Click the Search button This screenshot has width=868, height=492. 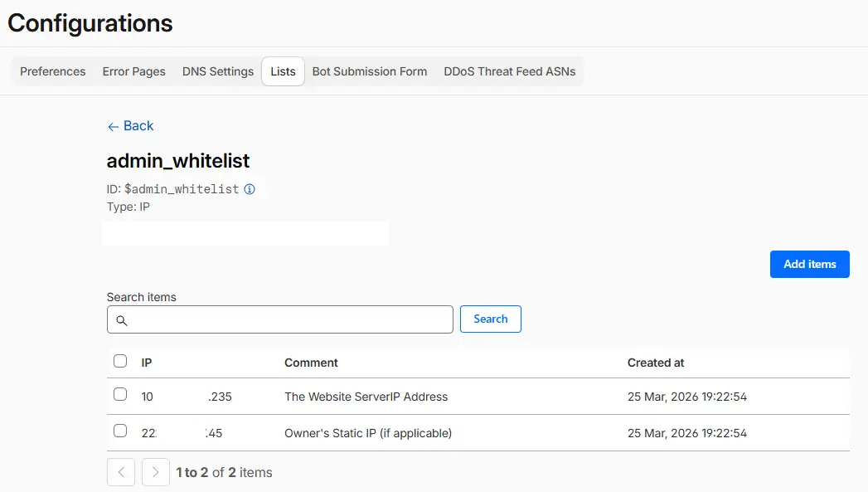tap(491, 319)
